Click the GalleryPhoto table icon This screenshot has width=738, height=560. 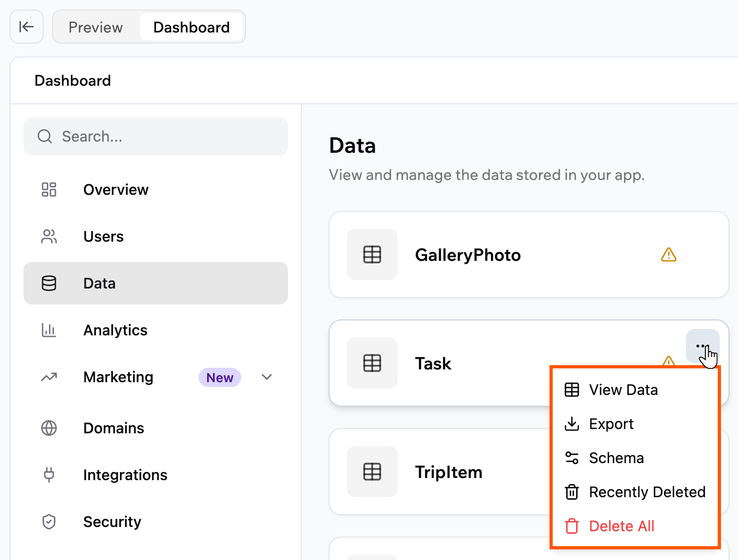point(372,254)
